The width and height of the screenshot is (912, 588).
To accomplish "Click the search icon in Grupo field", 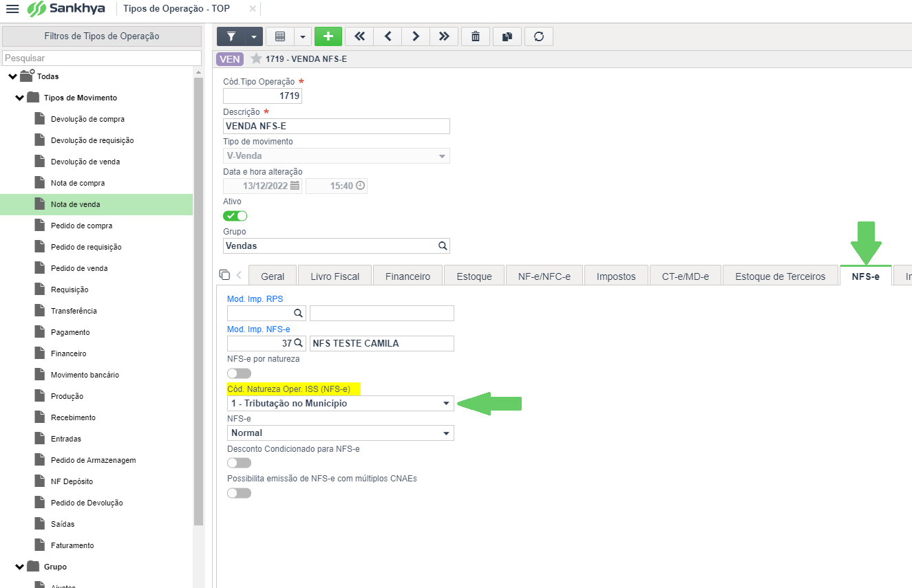I will click(x=443, y=246).
